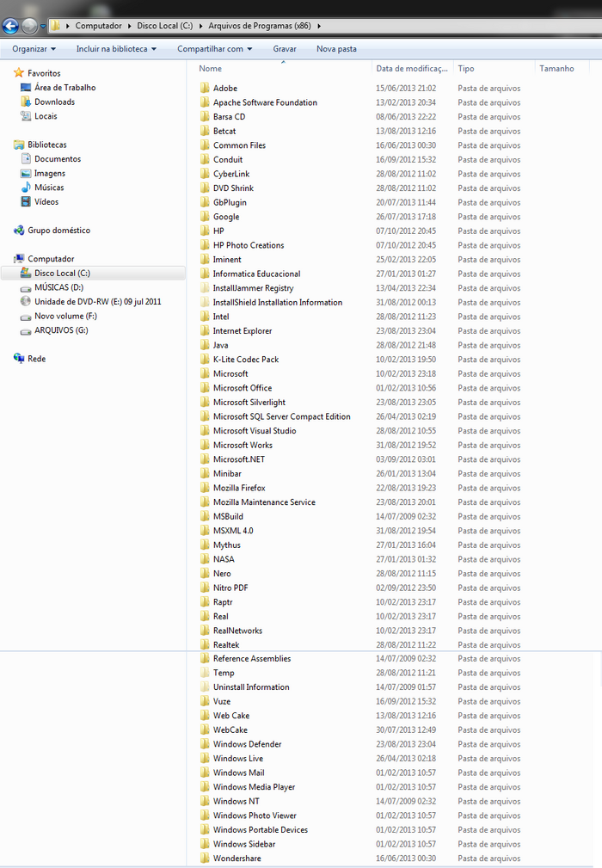Select the Barsa CD folder icon

click(x=205, y=117)
